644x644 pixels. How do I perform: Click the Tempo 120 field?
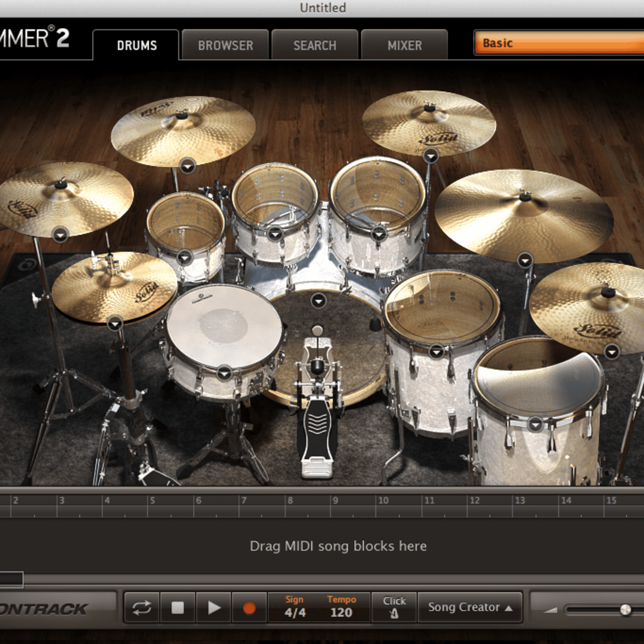342,607
